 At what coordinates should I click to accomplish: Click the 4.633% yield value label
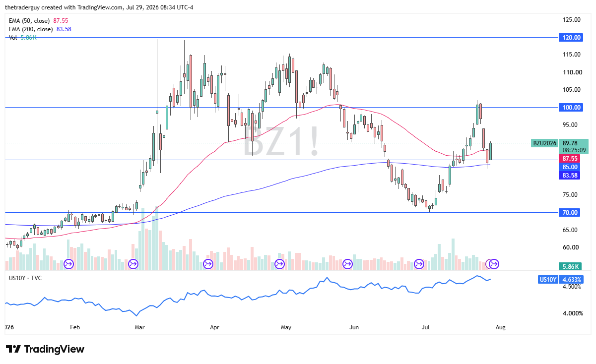[x=572, y=280]
